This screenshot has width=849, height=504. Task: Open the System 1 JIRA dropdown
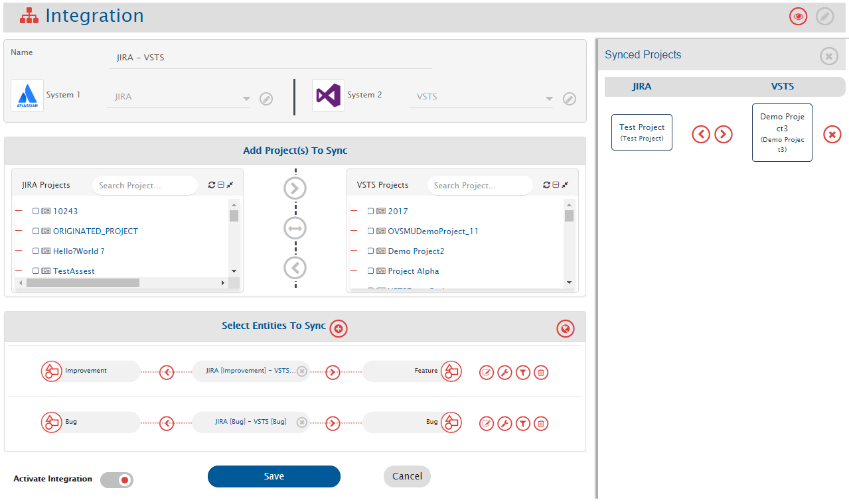click(x=179, y=97)
